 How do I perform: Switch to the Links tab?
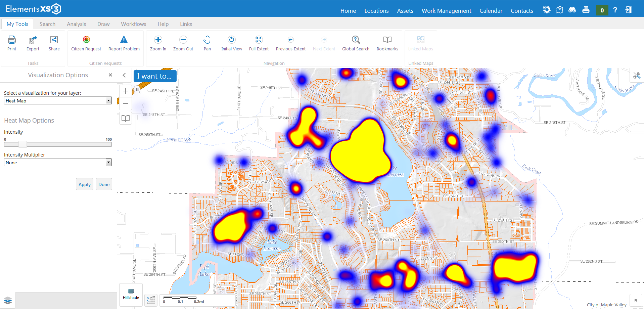coord(186,24)
